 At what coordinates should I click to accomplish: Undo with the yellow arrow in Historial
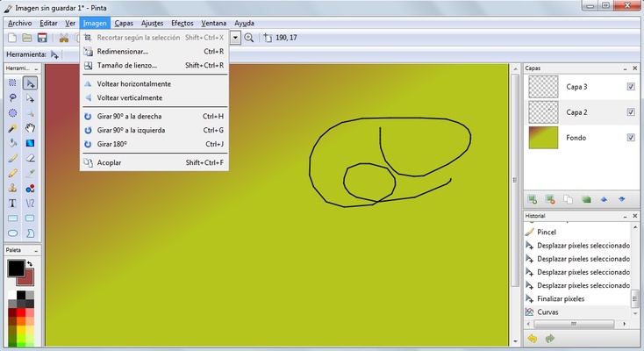coord(533,338)
